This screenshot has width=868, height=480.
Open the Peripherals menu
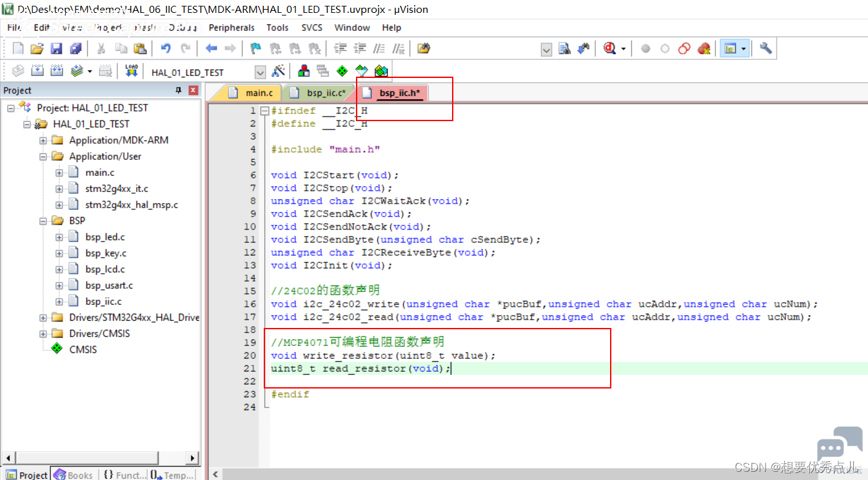(x=232, y=28)
